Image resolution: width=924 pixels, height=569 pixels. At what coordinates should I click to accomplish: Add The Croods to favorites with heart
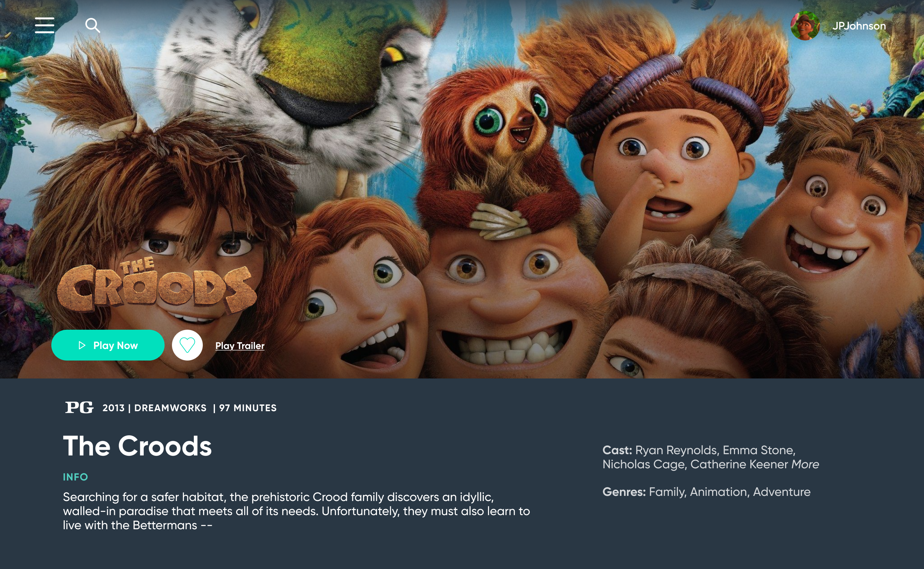coord(187,345)
